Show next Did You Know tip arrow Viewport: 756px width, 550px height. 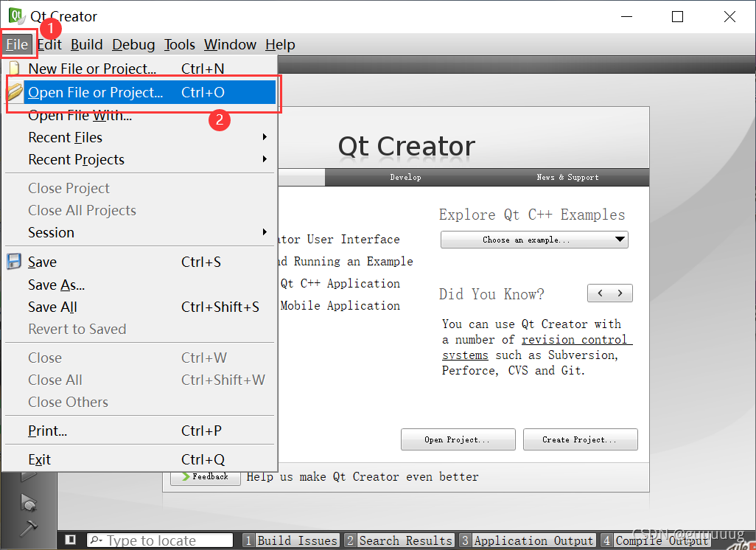620,293
